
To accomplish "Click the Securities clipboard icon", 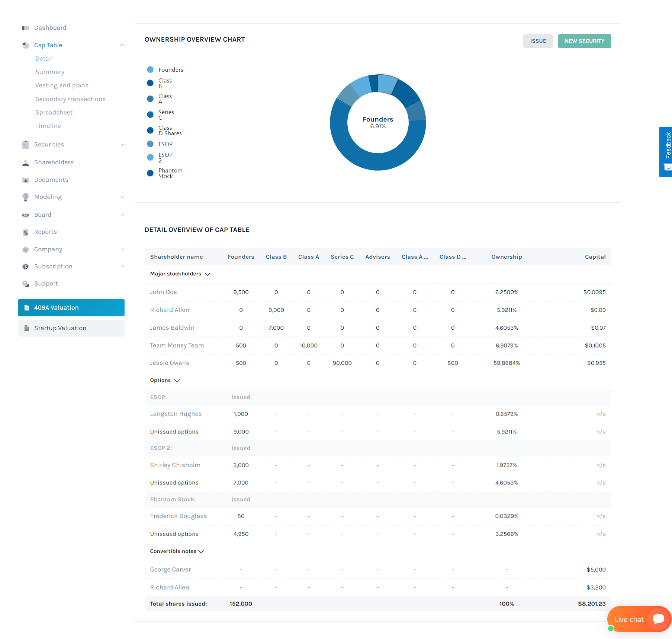I will click(26, 145).
